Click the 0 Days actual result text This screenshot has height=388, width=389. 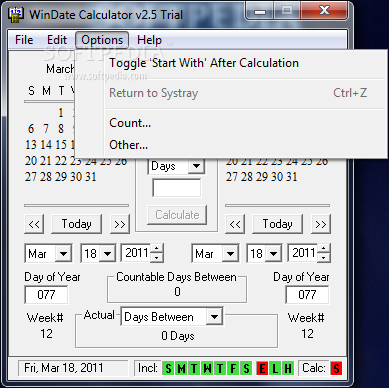[x=178, y=336]
